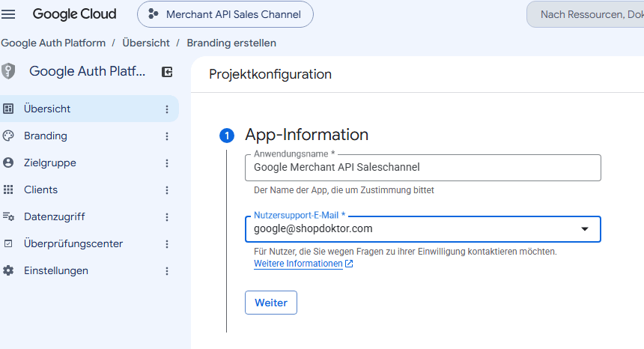Click the dropdown arrow in the email field
This screenshot has width=644, height=349.
[585, 229]
